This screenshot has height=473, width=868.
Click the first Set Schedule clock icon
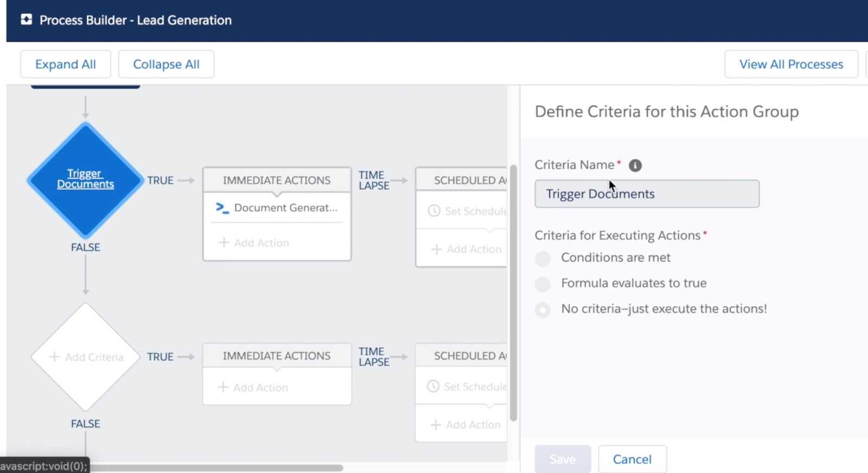pos(434,211)
